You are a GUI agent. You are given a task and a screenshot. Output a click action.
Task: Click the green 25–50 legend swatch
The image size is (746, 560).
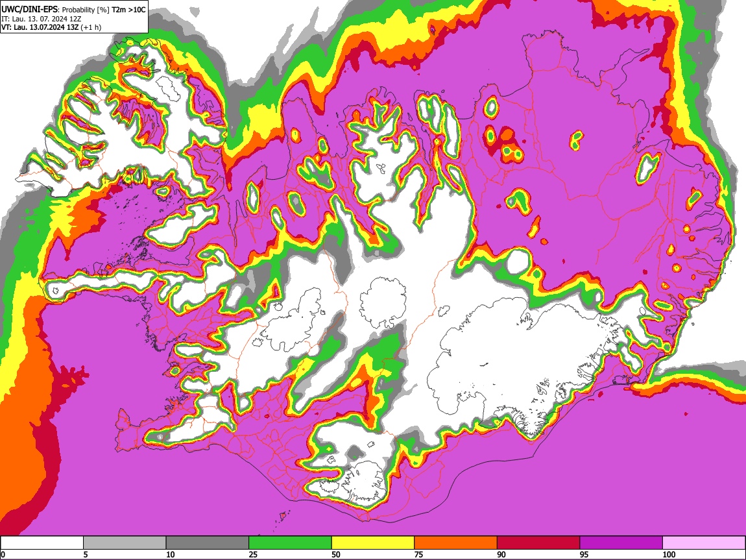pyautogui.click(x=290, y=543)
